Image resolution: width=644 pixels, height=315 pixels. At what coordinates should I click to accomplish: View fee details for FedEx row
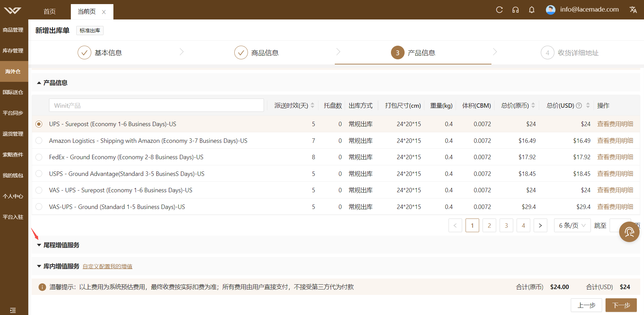[x=615, y=157]
